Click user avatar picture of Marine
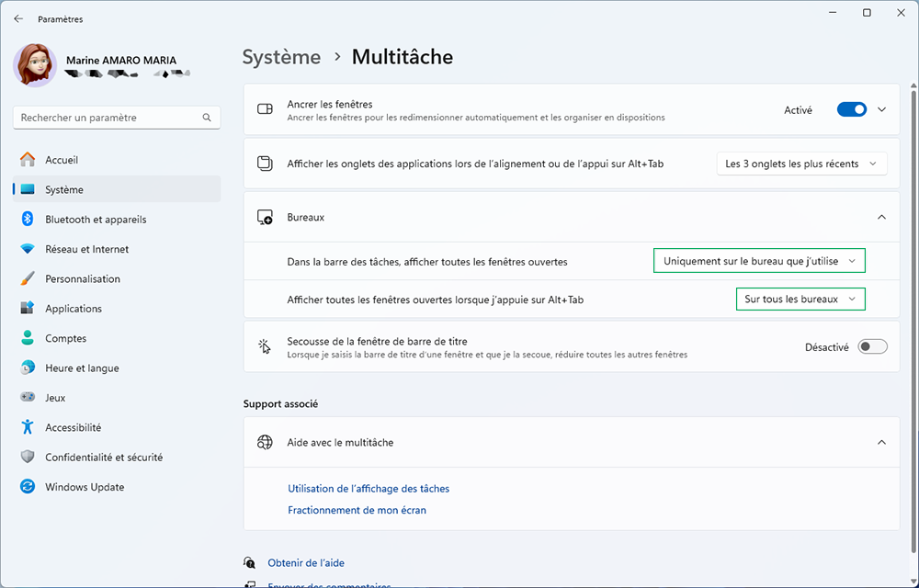Image resolution: width=919 pixels, height=588 pixels. tap(35, 65)
